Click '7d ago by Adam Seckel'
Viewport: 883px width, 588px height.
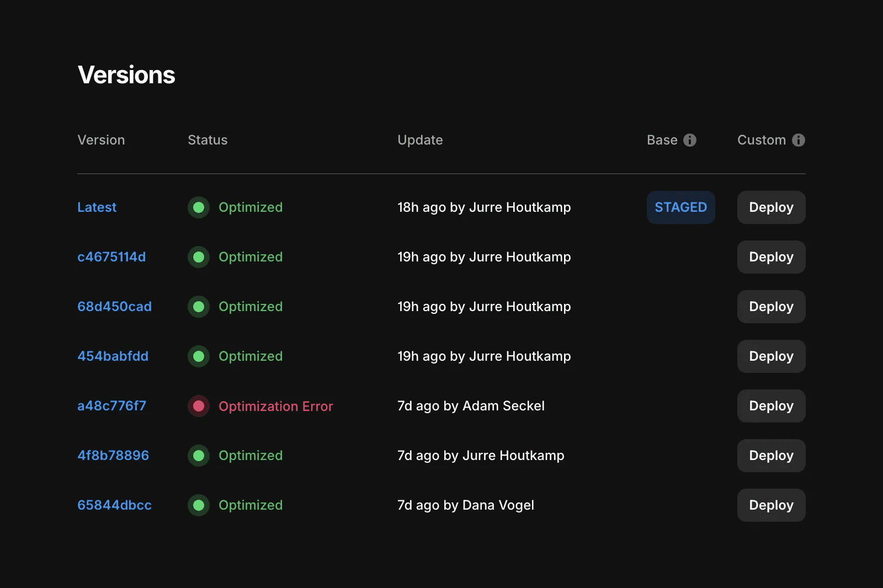pyautogui.click(x=471, y=406)
